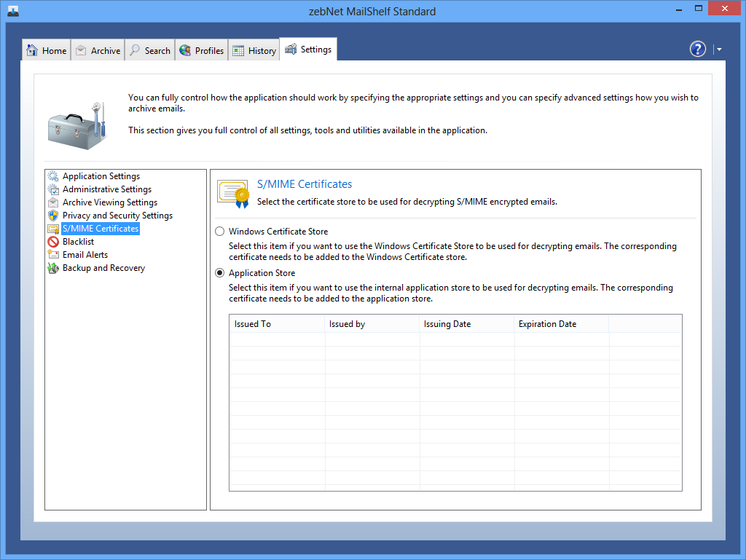The image size is (746, 560).
Task: Click Privacy and Security shield icon
Action: click(53, 216)
